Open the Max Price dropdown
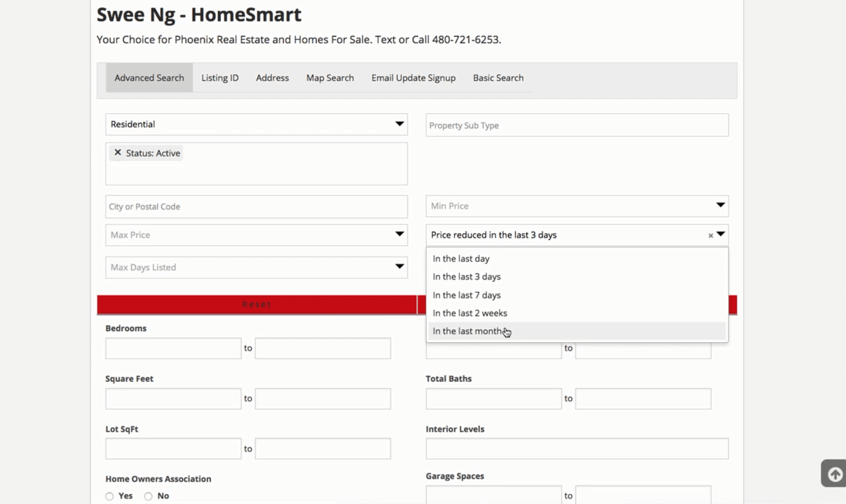The height and width of the screenshot is (504, 846). tap(256, 235)
